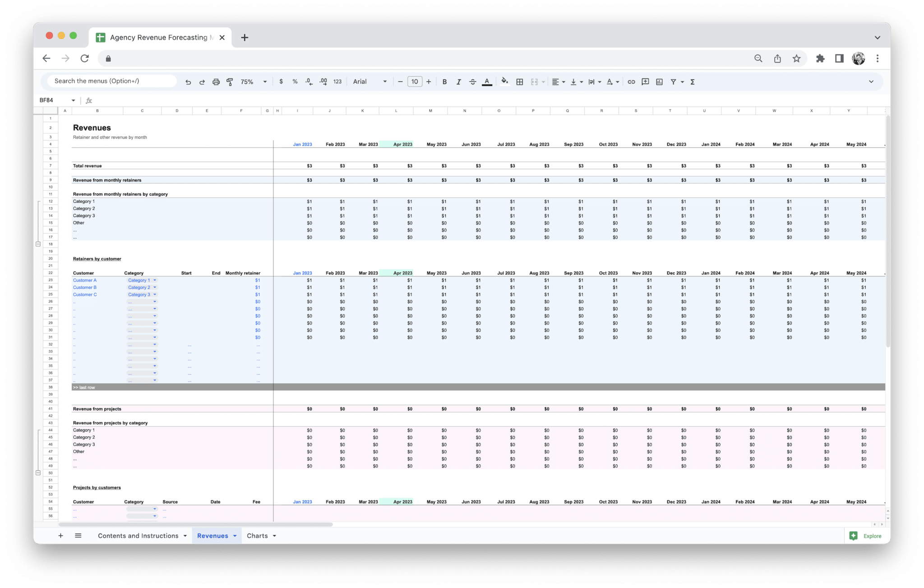
Task: Create a filter
Action: (673, 82)
